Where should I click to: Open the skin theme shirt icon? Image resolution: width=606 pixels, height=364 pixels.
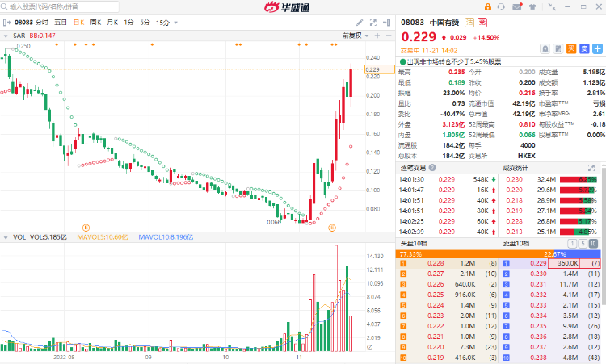[532, 6]
